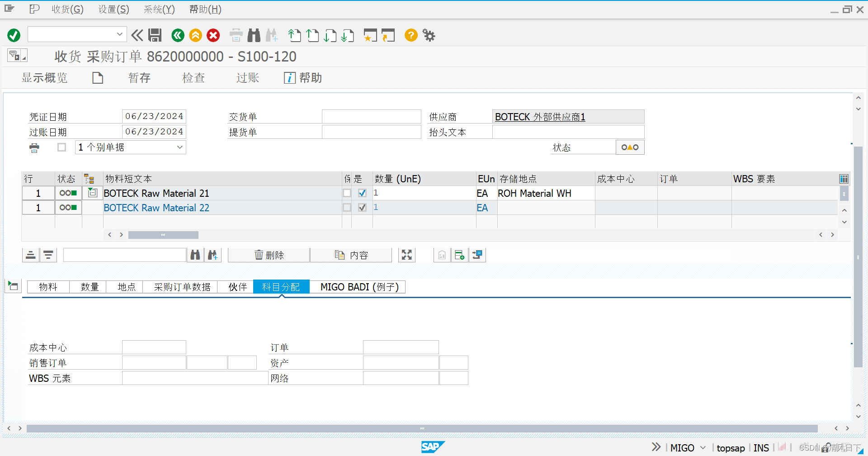Screen dimensions: 868x456
Task: Click the 过账 post button
Action: click(x=248, y=78)
